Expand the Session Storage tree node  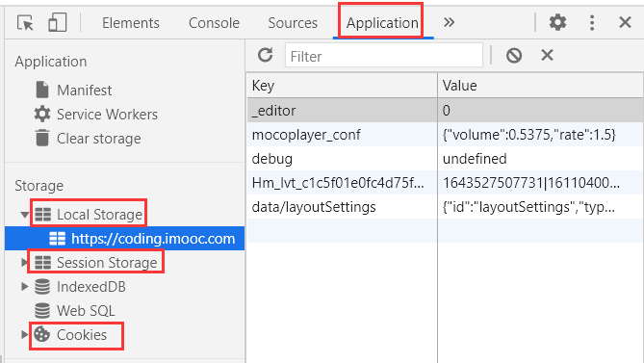click(x=24, y=263)
